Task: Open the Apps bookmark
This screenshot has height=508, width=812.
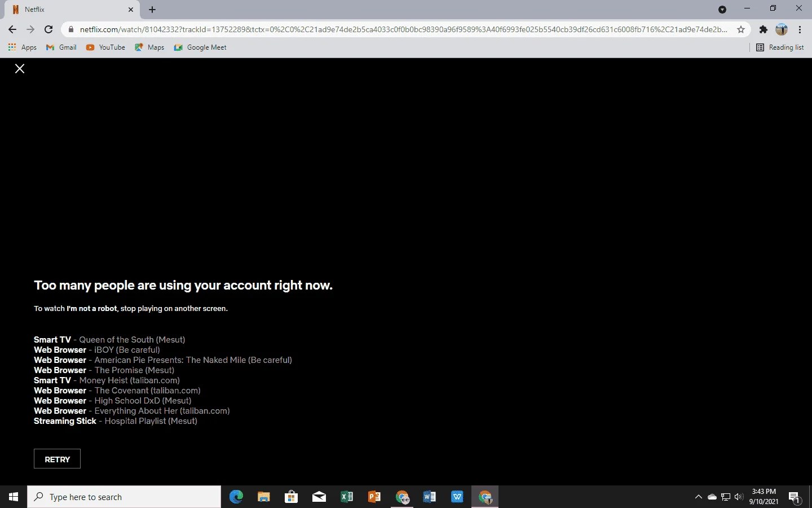Action: [23, 47]
